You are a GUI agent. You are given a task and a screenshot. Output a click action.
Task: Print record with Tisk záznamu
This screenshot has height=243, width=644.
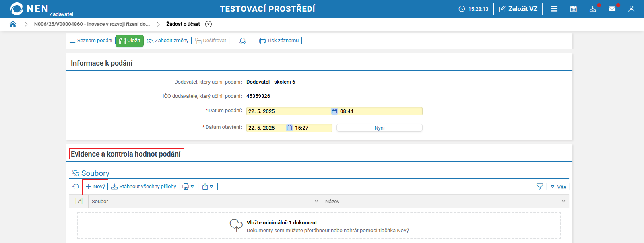pos(279,41)
